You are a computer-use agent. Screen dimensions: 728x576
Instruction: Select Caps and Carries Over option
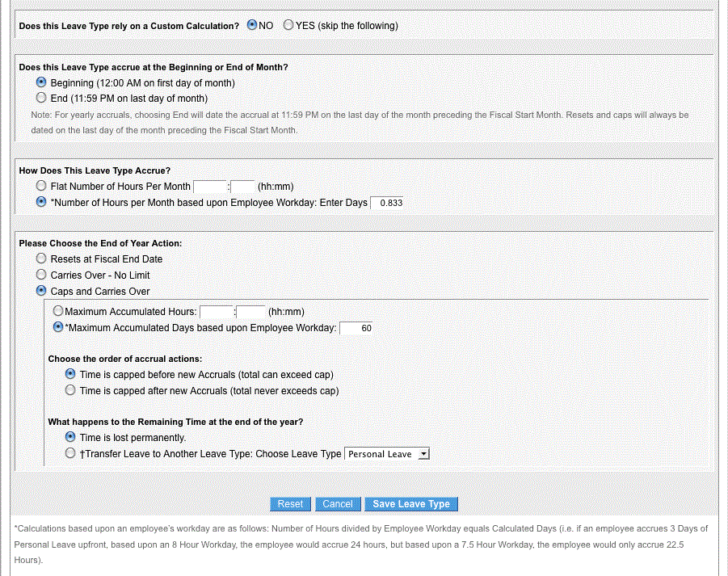point(41,291)
